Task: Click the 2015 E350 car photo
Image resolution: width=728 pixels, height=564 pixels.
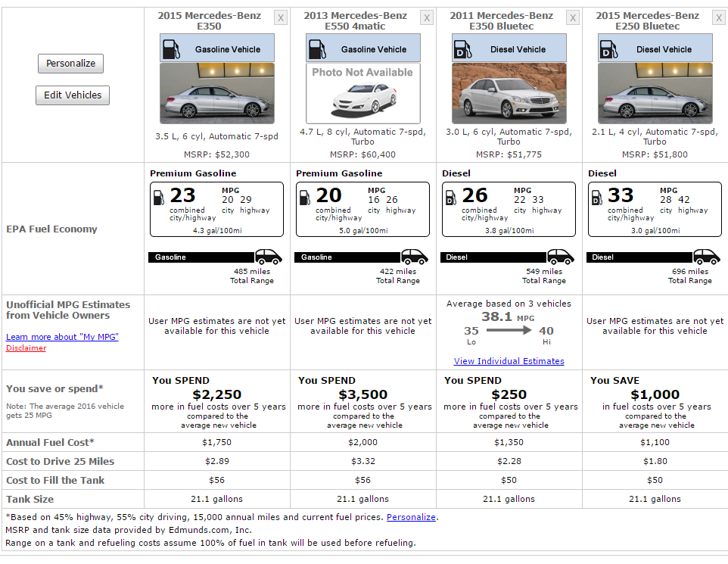Action: pyautogui.click(x=217, y=93)
